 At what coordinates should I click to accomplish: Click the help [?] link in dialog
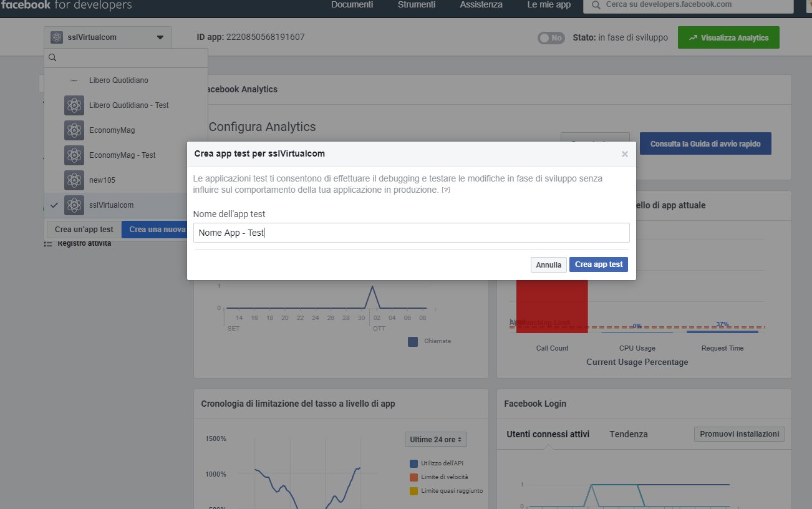(446, 190)
